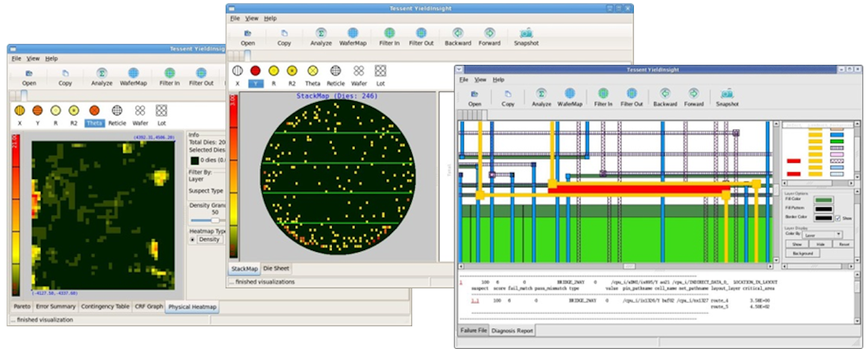Viewport: 868px width, 349px height.
Task: Analyze icon in layout viewer window
Action: point(541,93)
